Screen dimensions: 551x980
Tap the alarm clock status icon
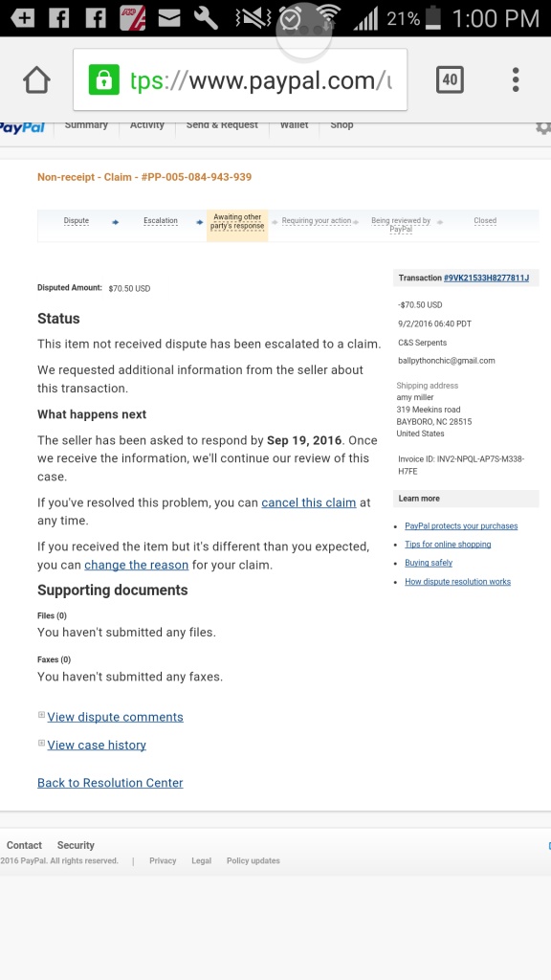tap(289, 18)
